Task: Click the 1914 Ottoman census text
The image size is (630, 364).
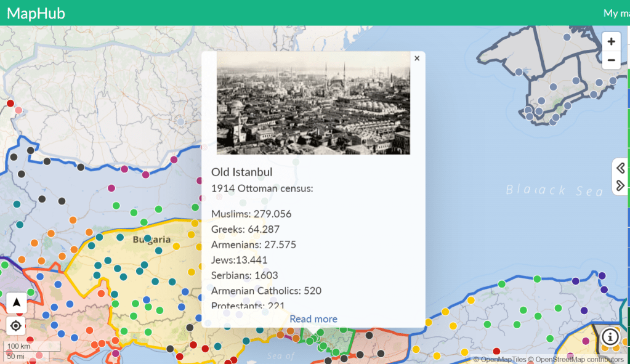Action: (x=262, y=188)
